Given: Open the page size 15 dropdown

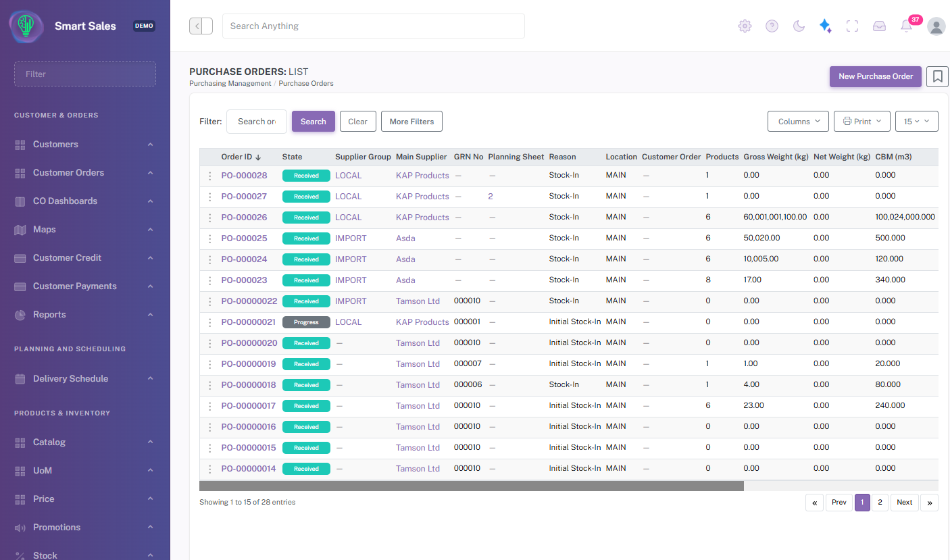Looking at the screenshot, I should [x=917, y=122].
